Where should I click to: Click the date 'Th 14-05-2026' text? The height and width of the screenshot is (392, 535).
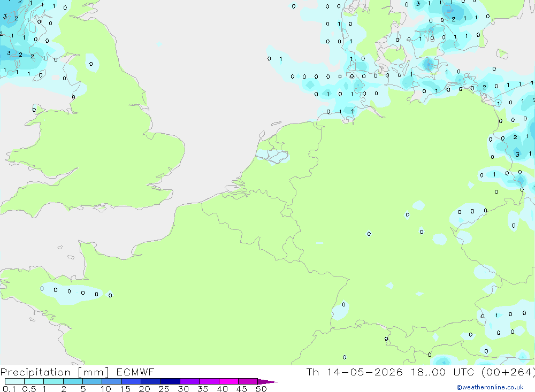[355, 372]
